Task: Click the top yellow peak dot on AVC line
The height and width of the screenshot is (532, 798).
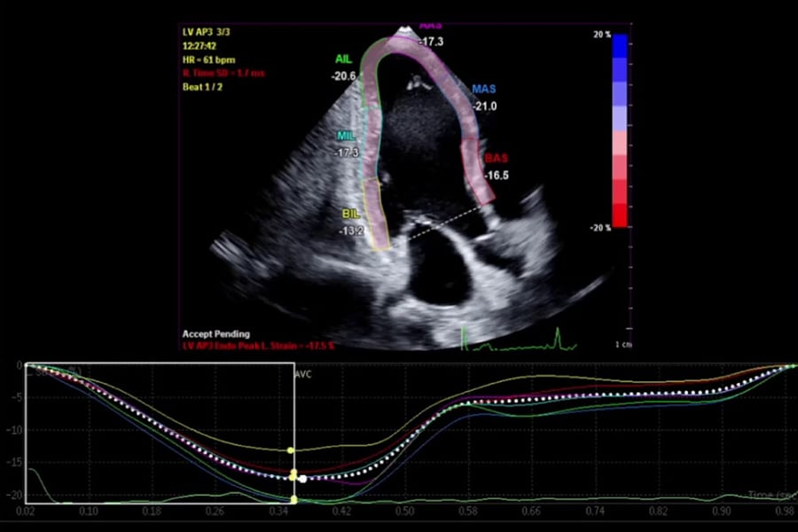Action: pyautogui.click(x=292, y=450)
